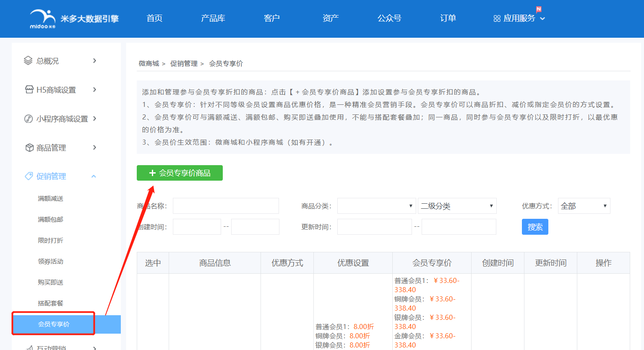Select 搭配套餐 in sidebar
Image resolution: width=644 pixels, height=350 pixels.
click(50, 303)
